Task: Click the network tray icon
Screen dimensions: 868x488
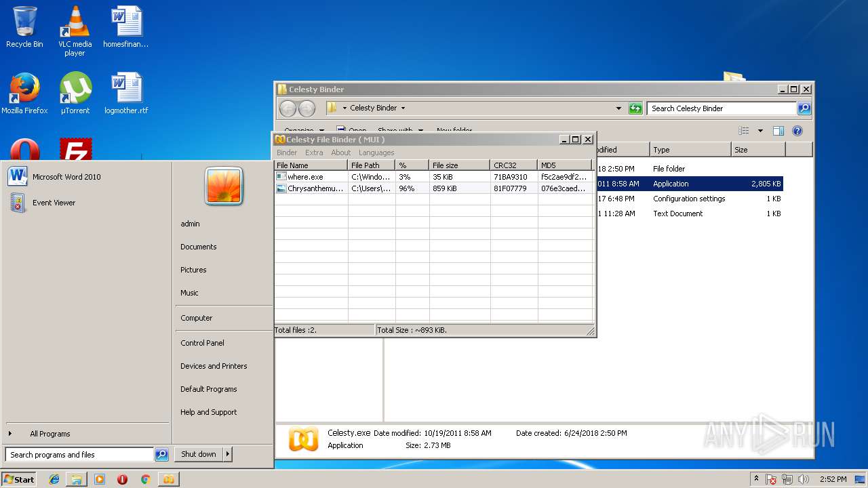Action: (787, 479)
